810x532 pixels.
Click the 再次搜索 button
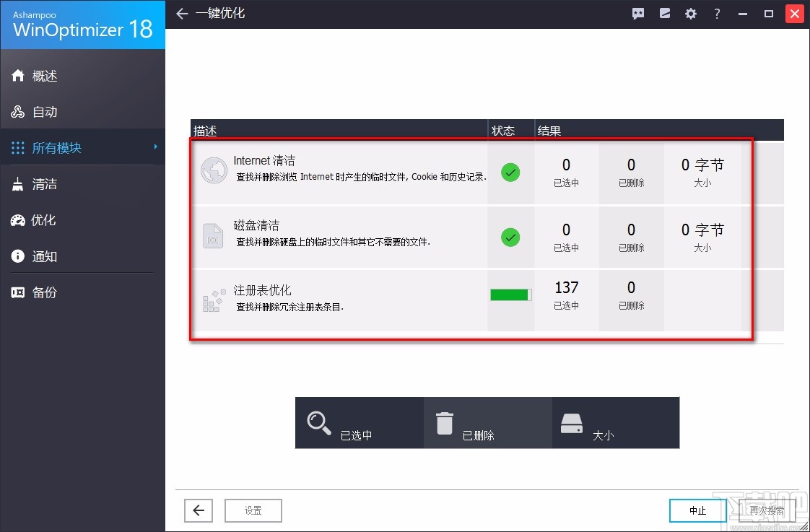pyautogui.click(x=767, y=511)
